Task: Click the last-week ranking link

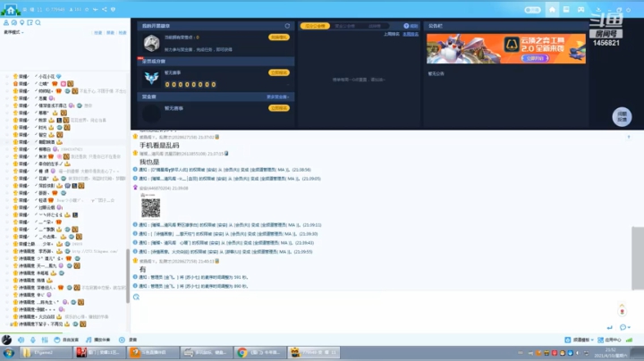Action: (392, 34)
